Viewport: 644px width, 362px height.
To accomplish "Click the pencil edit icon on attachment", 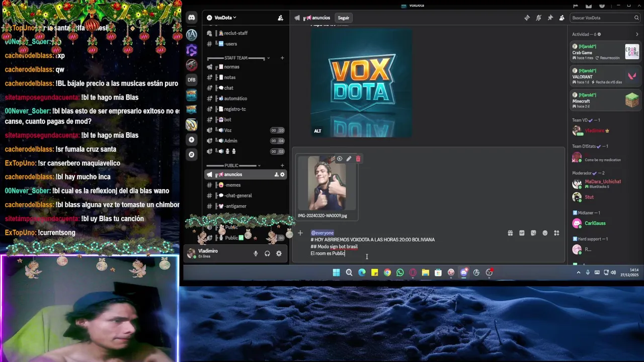I will tap(349, 159).
